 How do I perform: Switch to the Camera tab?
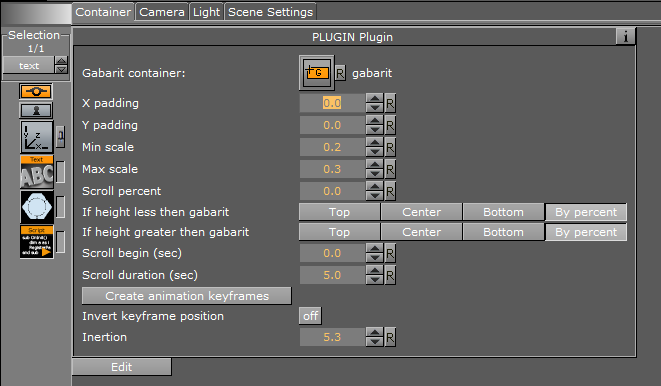click(162, 12)
